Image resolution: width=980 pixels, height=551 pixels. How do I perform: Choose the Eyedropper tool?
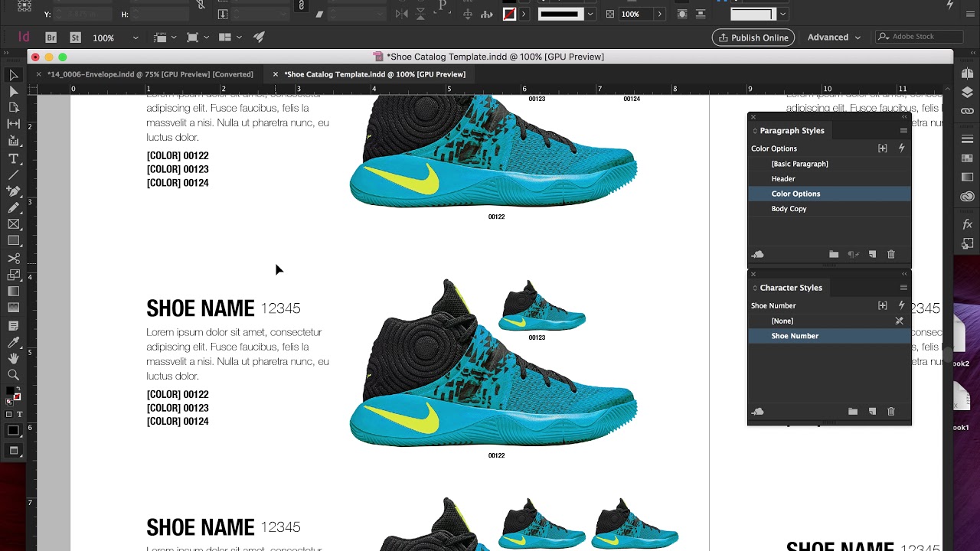14,342
